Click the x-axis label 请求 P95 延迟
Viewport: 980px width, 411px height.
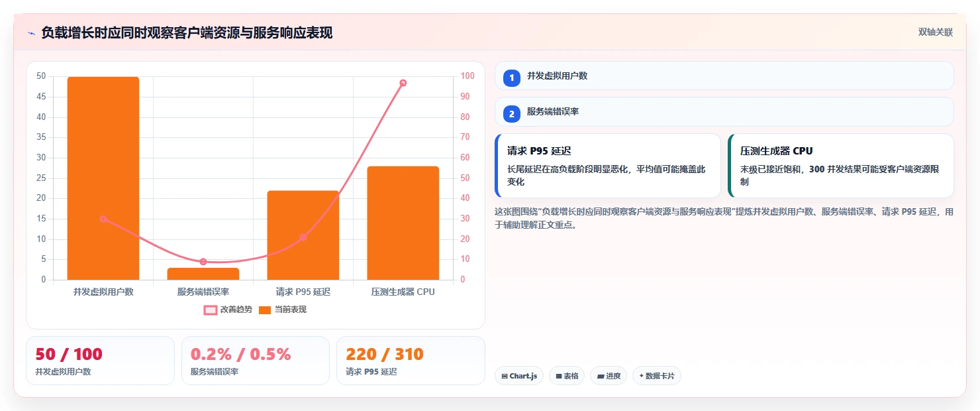pyautogui.click(x=303, y=292)
